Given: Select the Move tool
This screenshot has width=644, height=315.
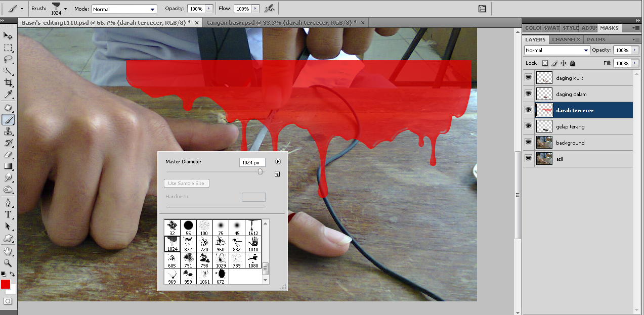Looking at the screenshot, I should tap(7, 36).
